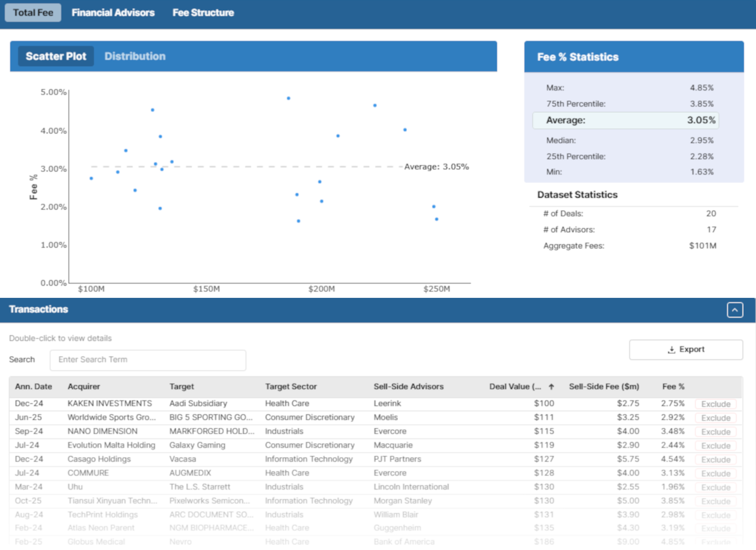
Task: Select the Scatter Plot view
Action: click(x=56, y=56)
